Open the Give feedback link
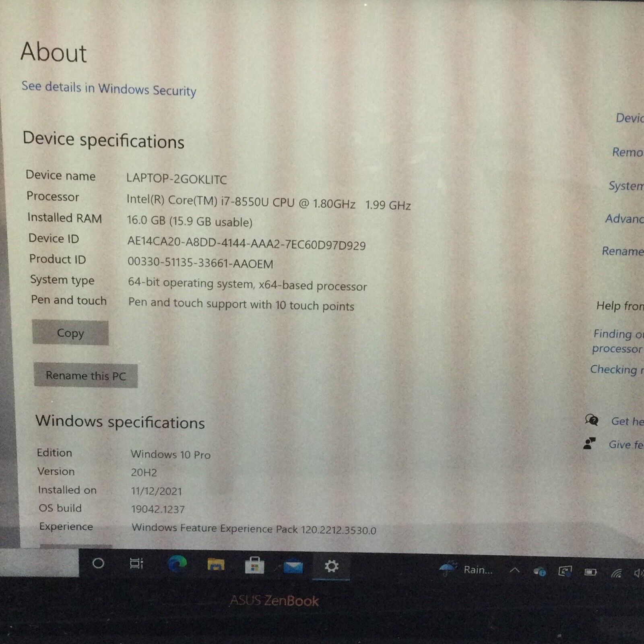The width and height of the screenshot is (644, 644). click(626, 445)
